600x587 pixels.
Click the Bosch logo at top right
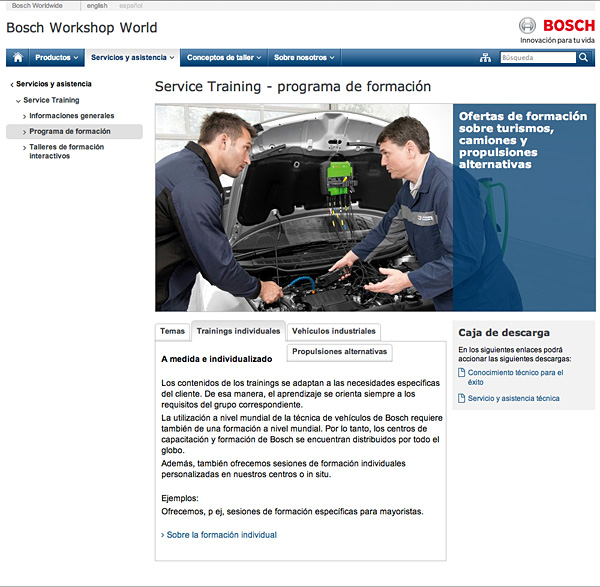tap(557, 26)
